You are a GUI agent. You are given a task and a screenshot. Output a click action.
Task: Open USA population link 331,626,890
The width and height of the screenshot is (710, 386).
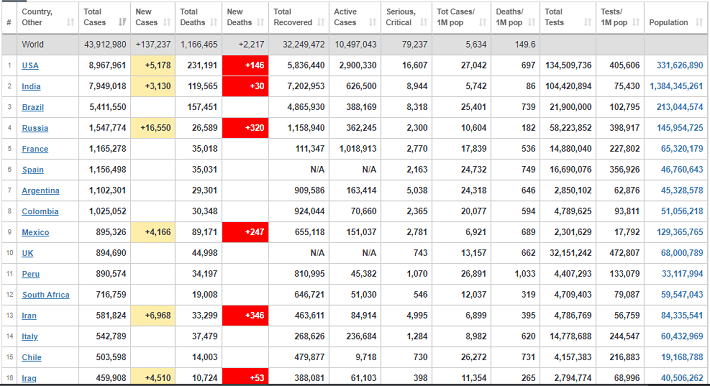(680, 66)
